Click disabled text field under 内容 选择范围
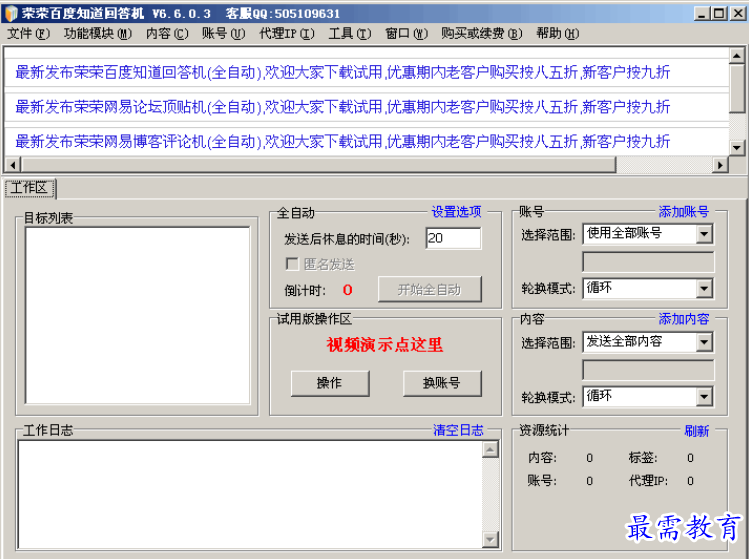The width and height of the screenshot is (749, 559). pyautogui.click(x=648, y=370)
